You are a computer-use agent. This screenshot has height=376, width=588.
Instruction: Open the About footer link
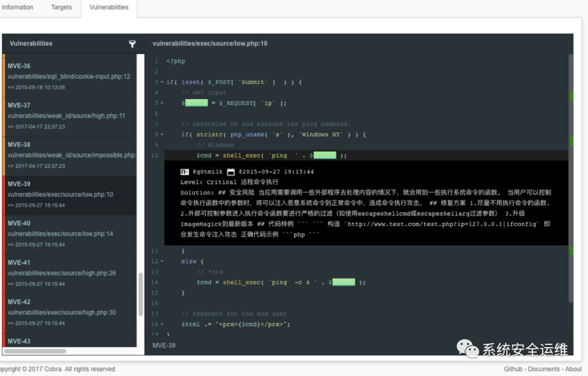pos(573,369)
